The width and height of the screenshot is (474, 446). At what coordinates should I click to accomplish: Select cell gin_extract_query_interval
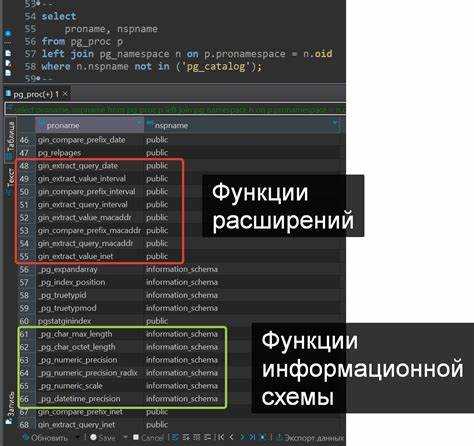[82, 204]
